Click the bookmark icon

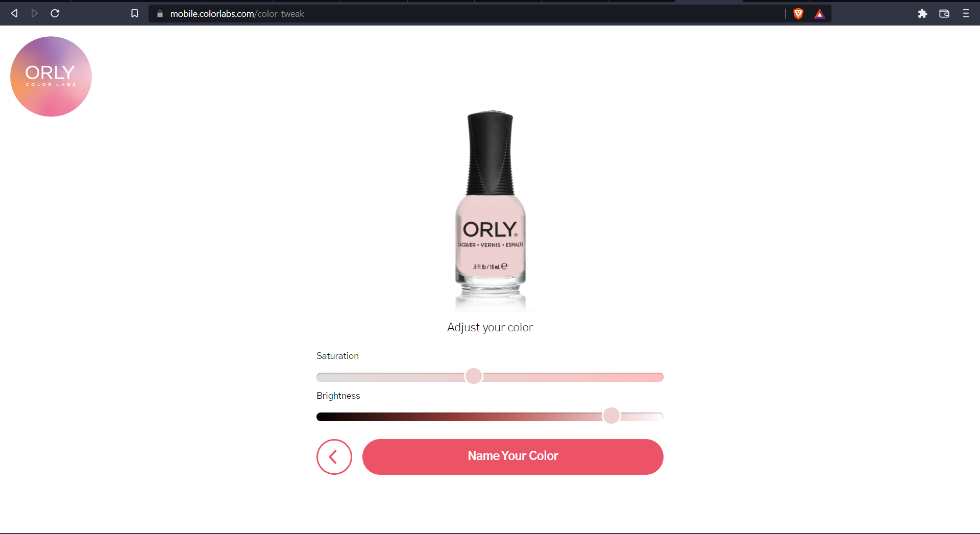134,13
